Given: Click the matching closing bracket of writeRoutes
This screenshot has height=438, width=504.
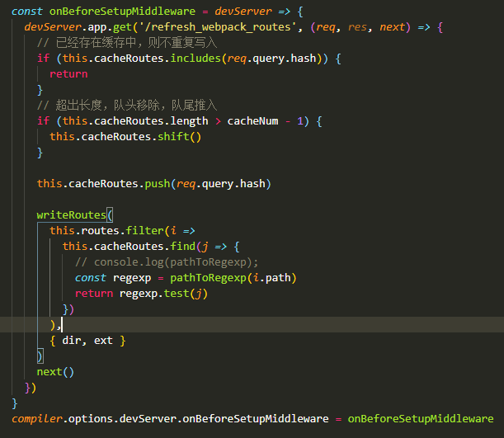Looking at the screenshot, I should coord(40,356).
